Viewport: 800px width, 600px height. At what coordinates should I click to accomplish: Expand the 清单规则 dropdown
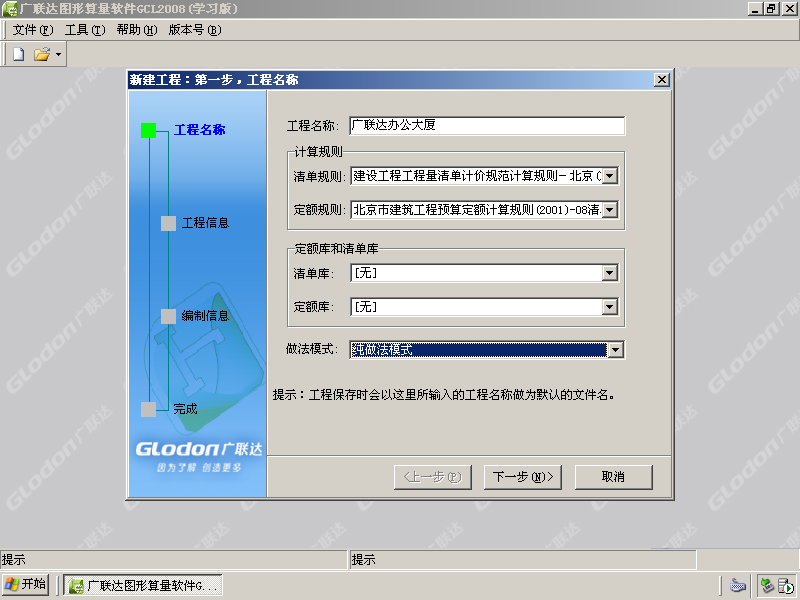click(610, 176)
